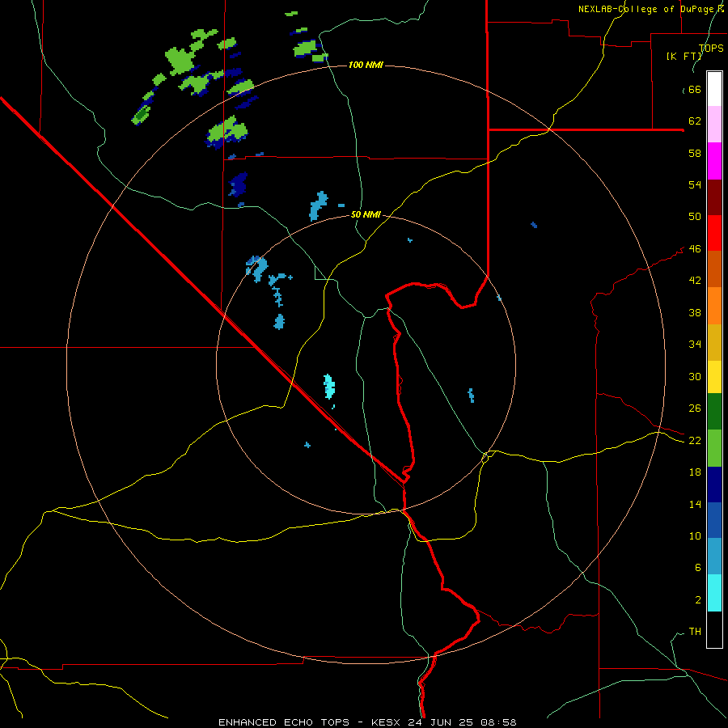
Task: Click the 'TH' legend label
Action: tap(695, 632)
